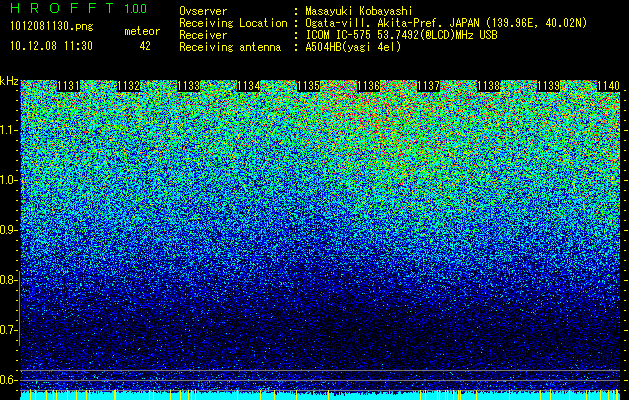629x400 pixels.
Task: Click the meteor count 42
Action: pyautogui.click(x=145, y=46)
